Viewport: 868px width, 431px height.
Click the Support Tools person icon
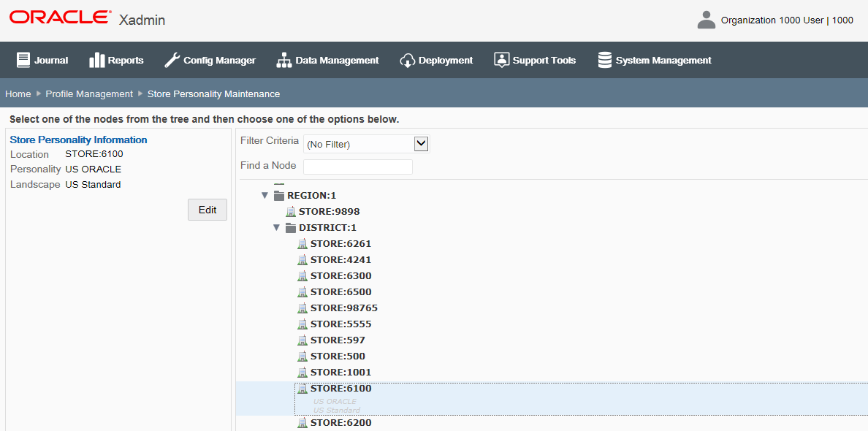501,60
